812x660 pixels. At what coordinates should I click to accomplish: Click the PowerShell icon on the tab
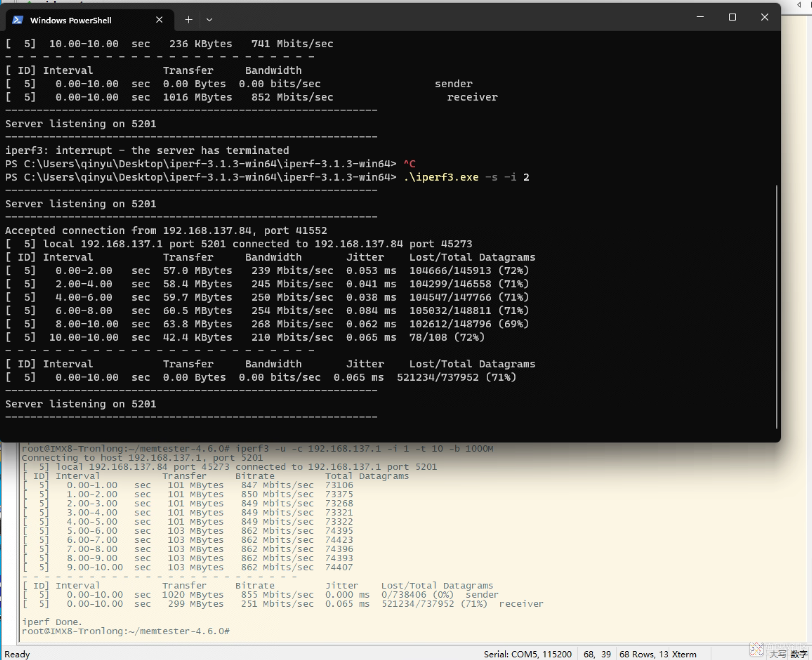pyautogui.click(x=18, y=20)
